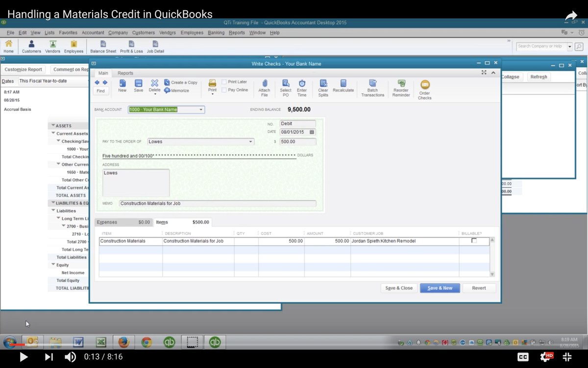Play the video
Viewport: 588px width, 368px height.
click(23, 357)
